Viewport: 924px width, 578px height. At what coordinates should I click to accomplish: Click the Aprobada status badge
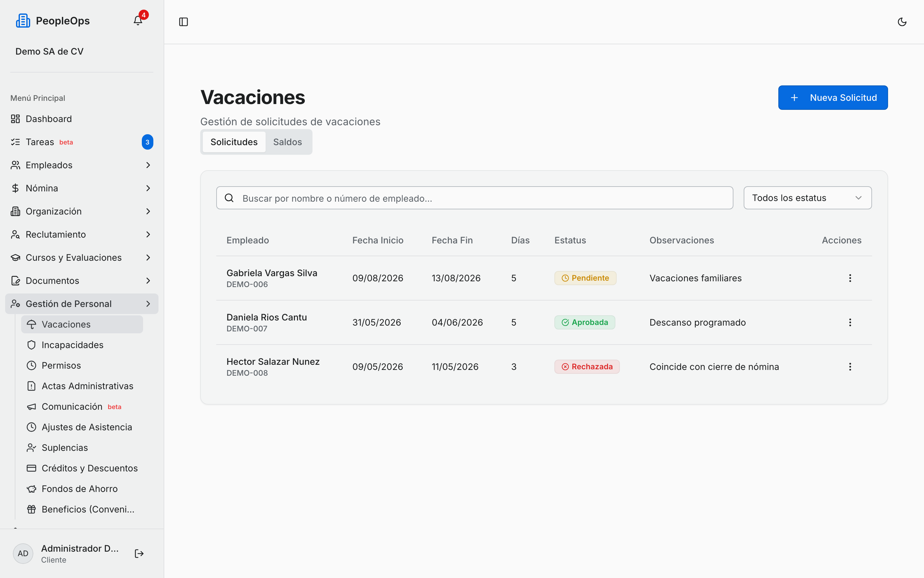585,323
